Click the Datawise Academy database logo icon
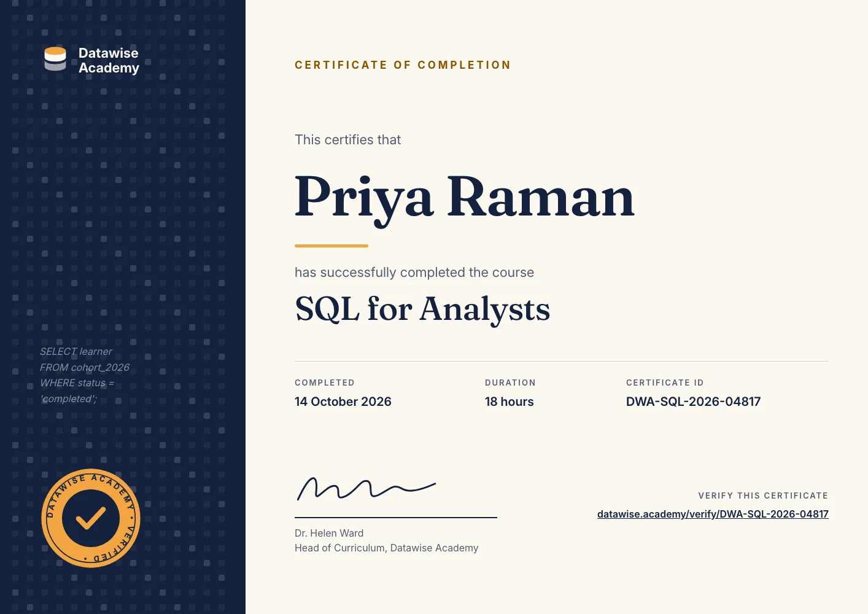Image resolution: width=868 pixels, height=614 pixels. (x=55, y=59)
